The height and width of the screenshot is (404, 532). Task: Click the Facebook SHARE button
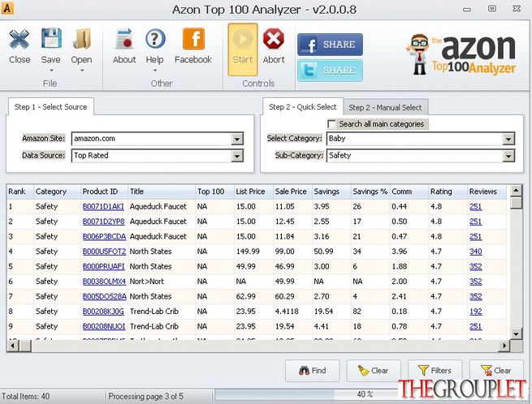(330, 45)
